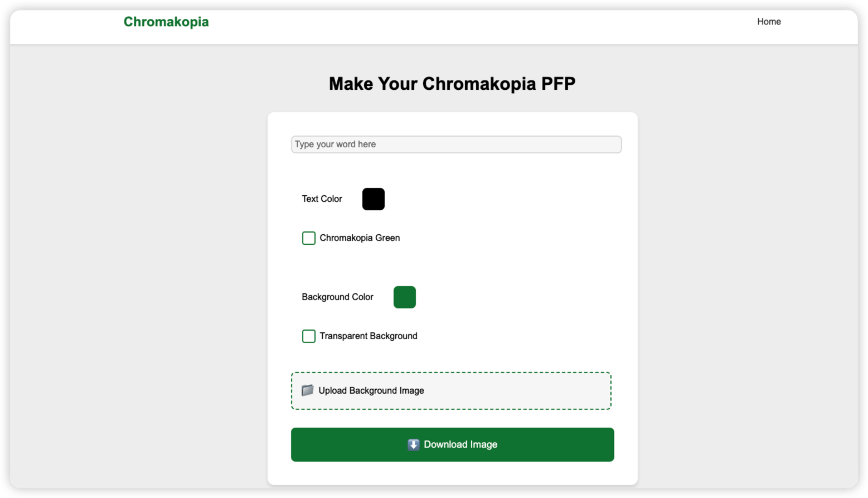
Task: Open the black Text Color swatch
Action: (374, 199)
